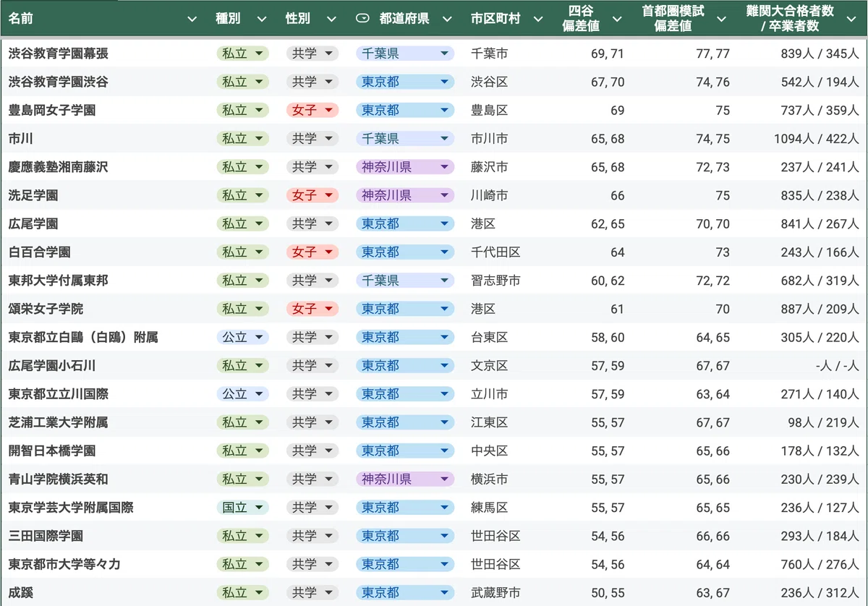Open 千葉県 chip for 渋谷教育学園幕張
The height and width of the screenshot is (606, 868).
tap(405, 54)
